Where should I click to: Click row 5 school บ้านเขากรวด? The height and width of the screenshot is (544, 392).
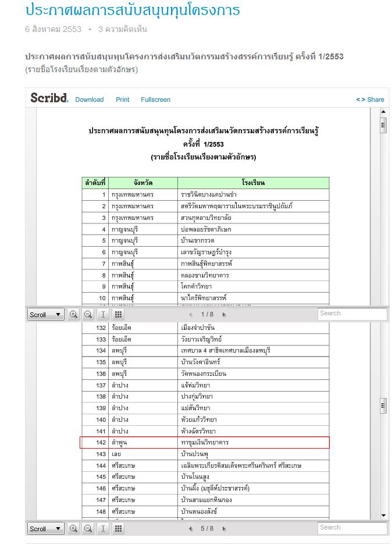coord(197,240)
